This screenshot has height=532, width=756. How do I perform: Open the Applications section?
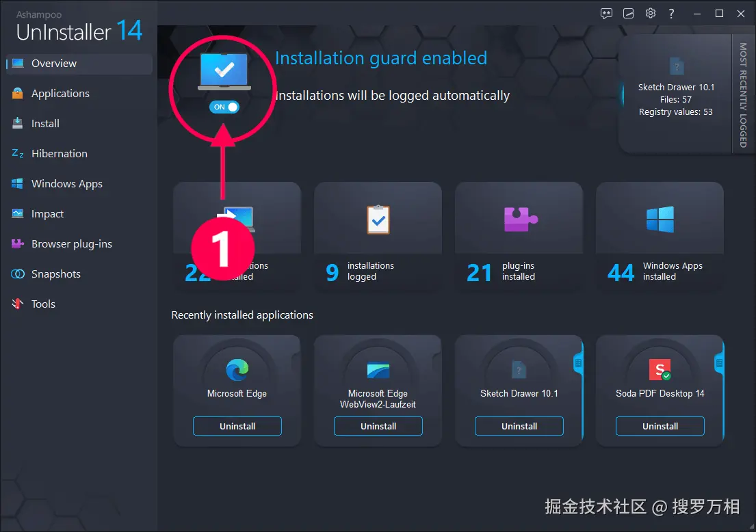point(79,94)
